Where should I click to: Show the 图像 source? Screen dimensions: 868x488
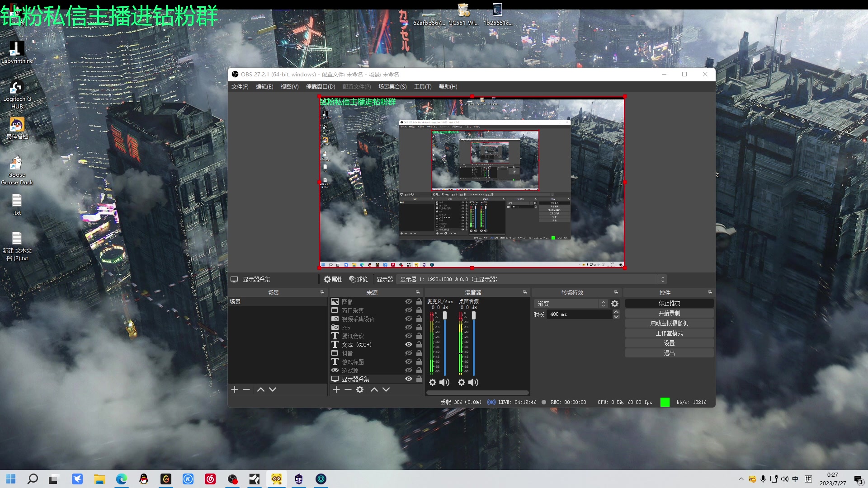pos(409,301)
